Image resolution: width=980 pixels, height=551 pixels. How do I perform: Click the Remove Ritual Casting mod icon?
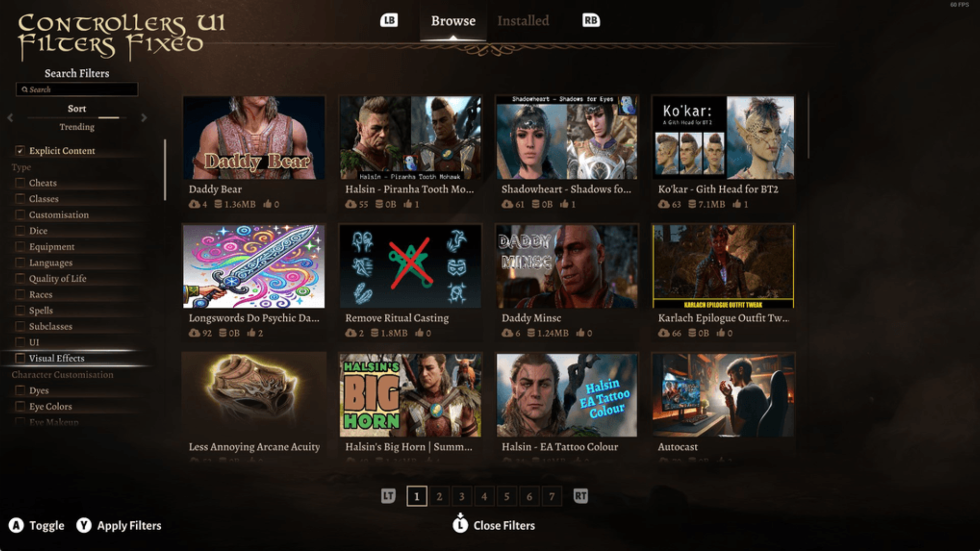412,266
